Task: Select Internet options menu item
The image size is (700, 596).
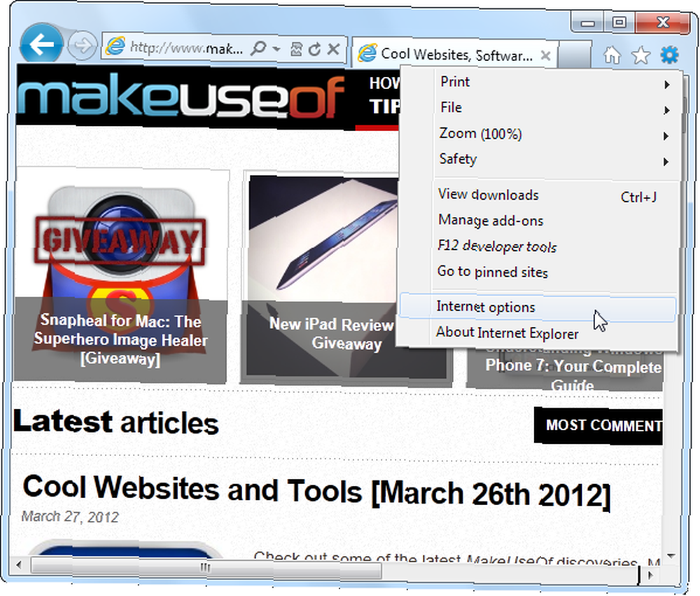Action: point(538,307)
